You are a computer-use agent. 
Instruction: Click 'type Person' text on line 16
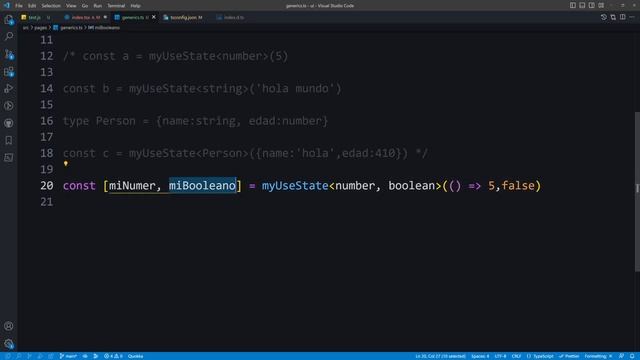point(99,121)
